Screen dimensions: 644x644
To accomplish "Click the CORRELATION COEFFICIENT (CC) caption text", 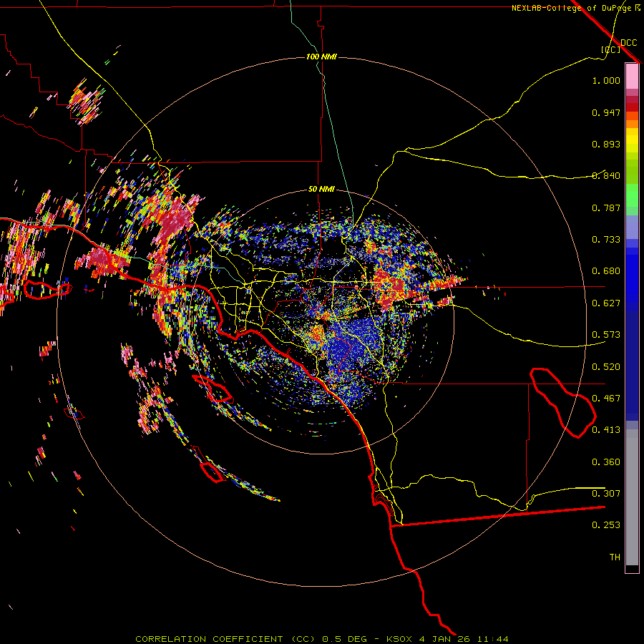I will click(225, 639).
